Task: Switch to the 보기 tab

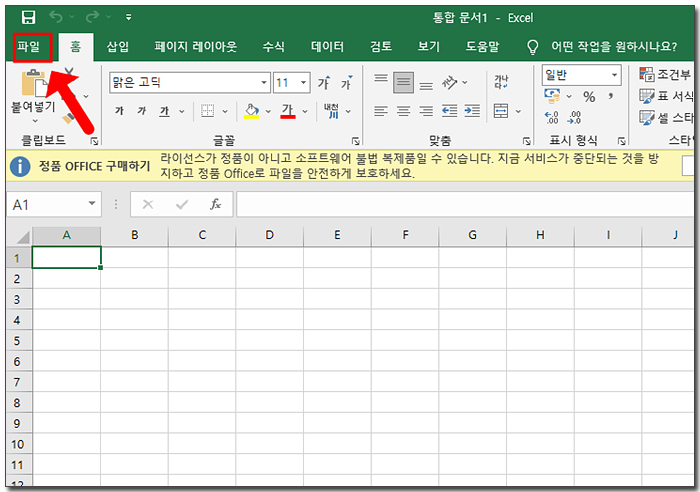Action: tap(429, 47)
